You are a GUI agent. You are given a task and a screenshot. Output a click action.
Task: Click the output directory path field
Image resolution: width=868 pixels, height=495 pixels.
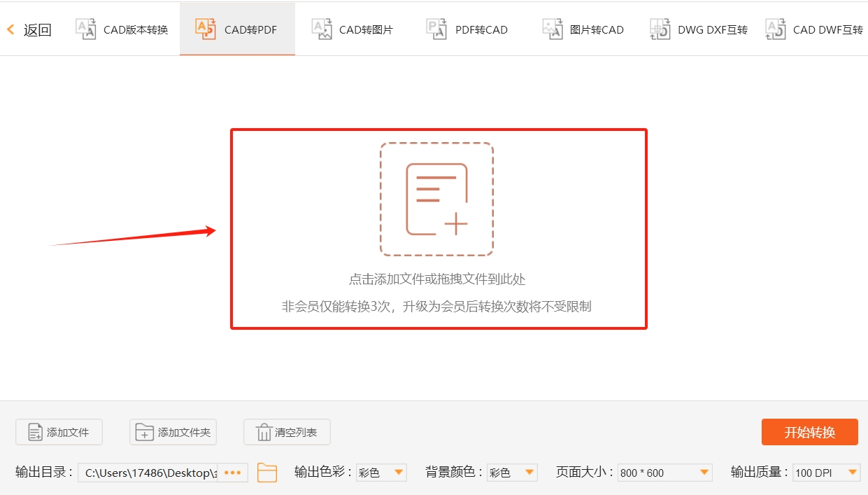pyautogui.click(x=150, y=473)
